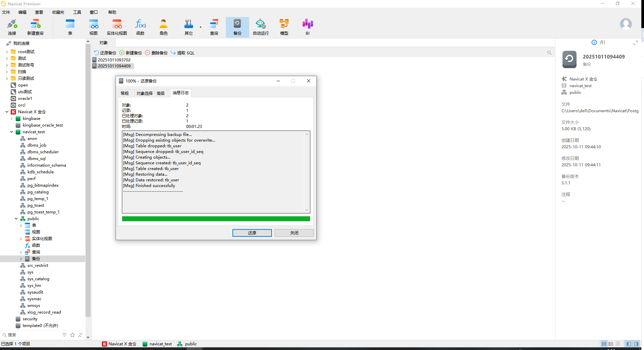Click the 对象 tab above the backup list

[104, 43]
